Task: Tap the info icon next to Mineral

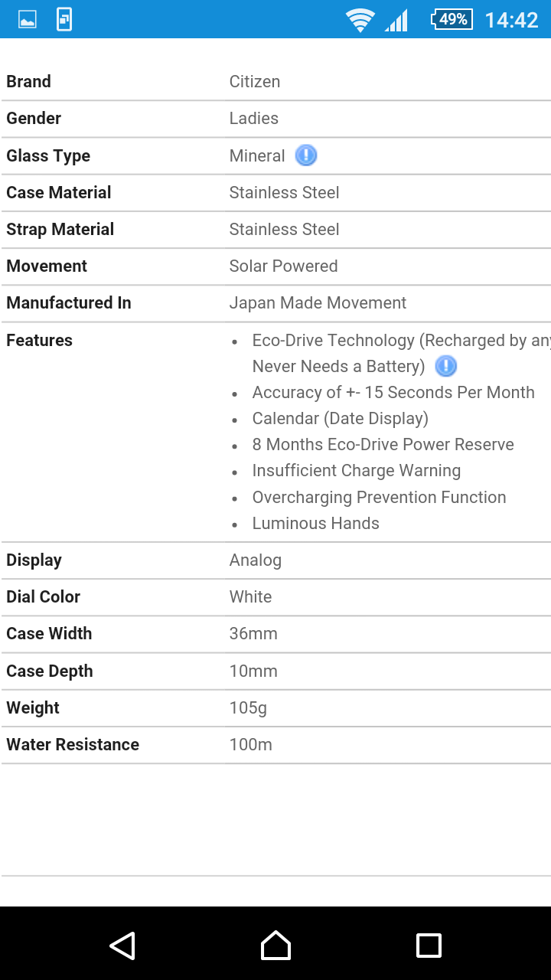Action: (x=306, y=155)
